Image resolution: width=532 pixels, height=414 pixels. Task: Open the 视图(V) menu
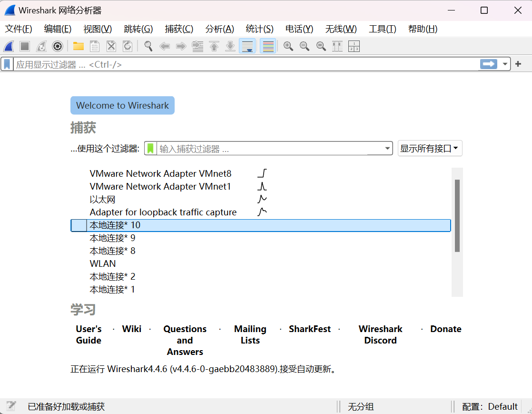point(98,29)
